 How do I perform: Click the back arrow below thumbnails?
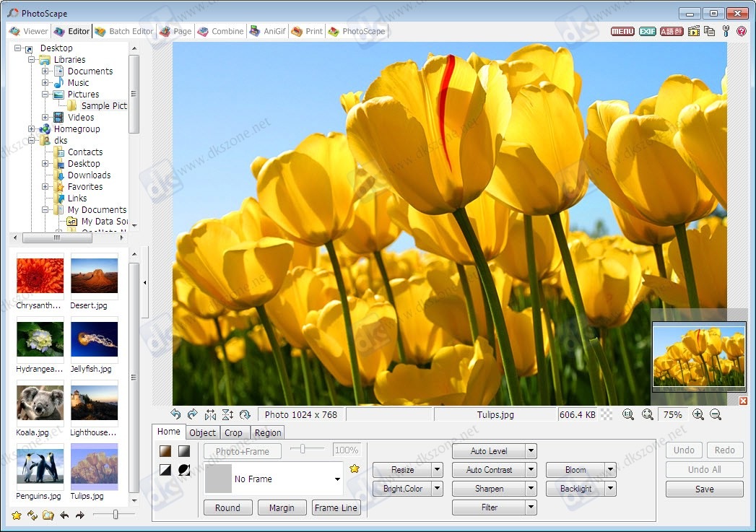click(64, 515)
